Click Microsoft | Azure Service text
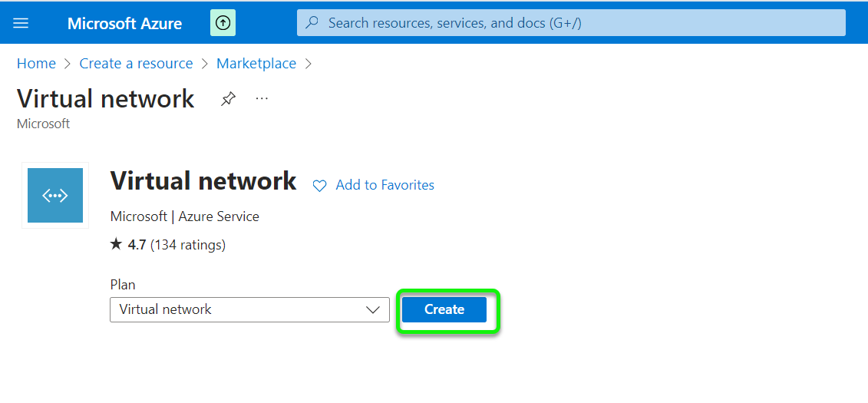This screenshot has height=403, width=868. point(185,216)
